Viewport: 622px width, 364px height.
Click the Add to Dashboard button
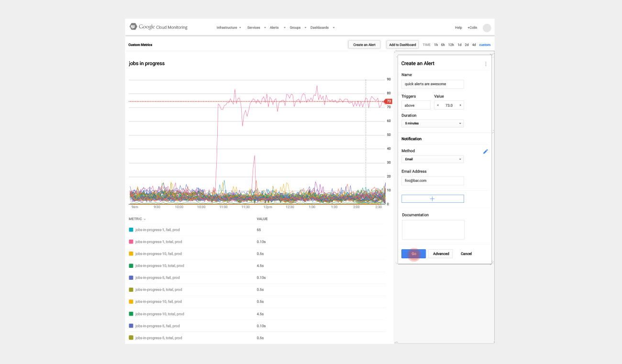coord(402,45)
